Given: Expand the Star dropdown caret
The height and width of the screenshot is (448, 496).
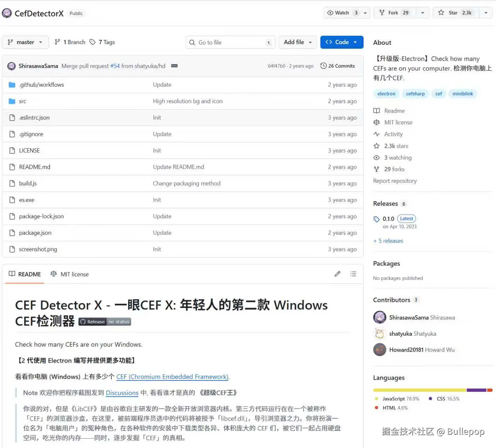Looking at the screenshot, I should (x=486, y=13).
